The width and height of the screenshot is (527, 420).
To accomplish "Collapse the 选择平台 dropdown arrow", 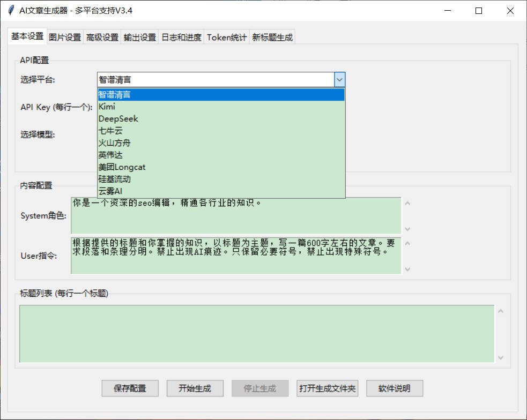I will pyautogui.click(x=339, y=80).
